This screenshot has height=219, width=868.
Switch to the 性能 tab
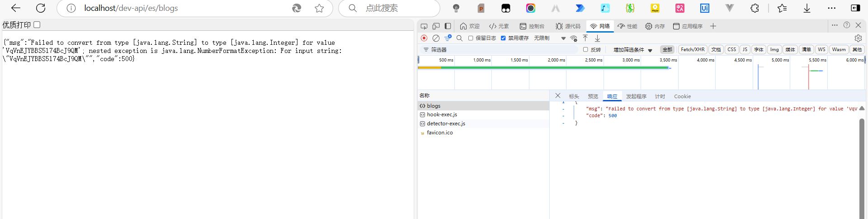tap(627, 26)
